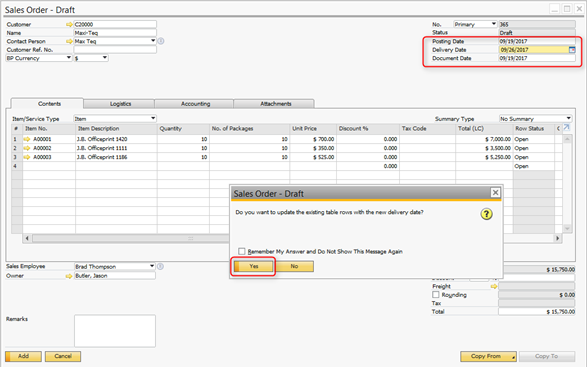Check Remember My Answer checkbox
This screenshot has width=587, height=367.
pyautogui.click(x=242, y=251)
